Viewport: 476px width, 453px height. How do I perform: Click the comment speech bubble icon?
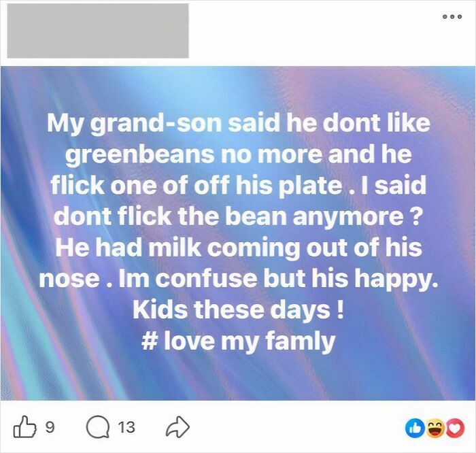(x=97, y=427)
